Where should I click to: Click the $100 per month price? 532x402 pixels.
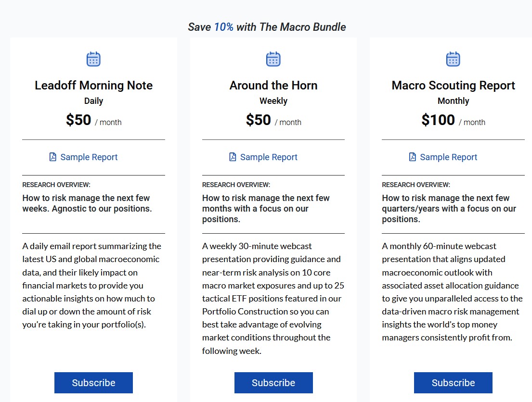tap(438, 120)
